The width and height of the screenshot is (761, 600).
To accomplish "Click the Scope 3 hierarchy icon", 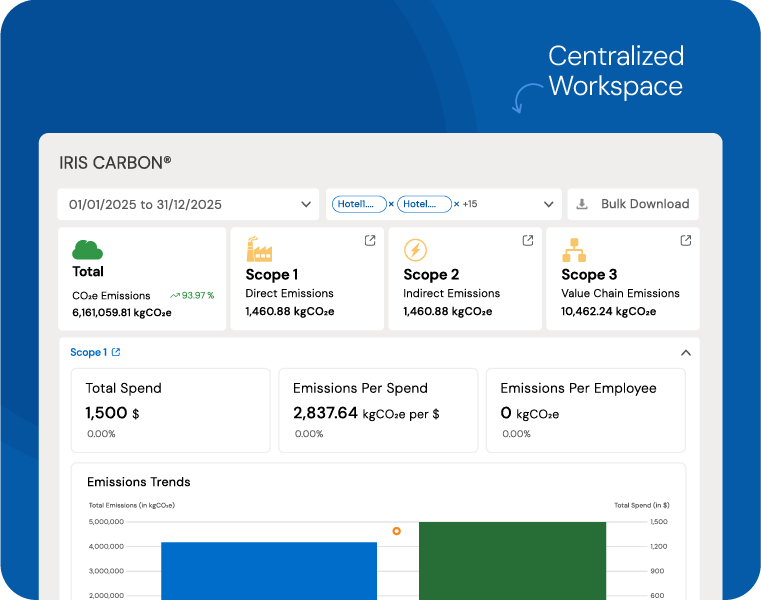I will click(574, 250).
